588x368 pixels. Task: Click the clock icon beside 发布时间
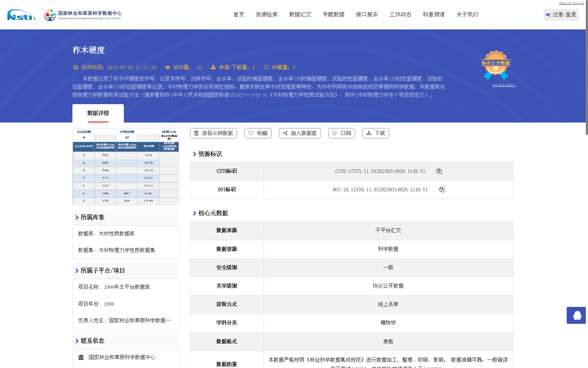click(x=76, y=67)
